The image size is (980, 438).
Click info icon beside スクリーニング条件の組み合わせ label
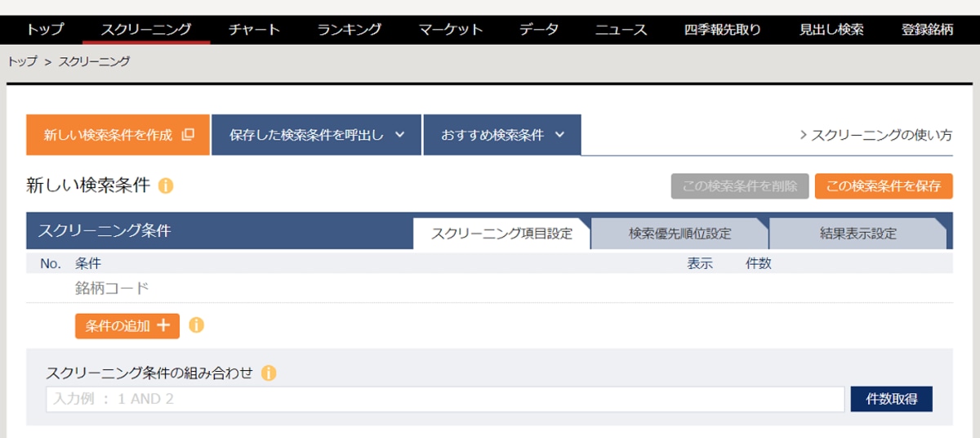269,373
